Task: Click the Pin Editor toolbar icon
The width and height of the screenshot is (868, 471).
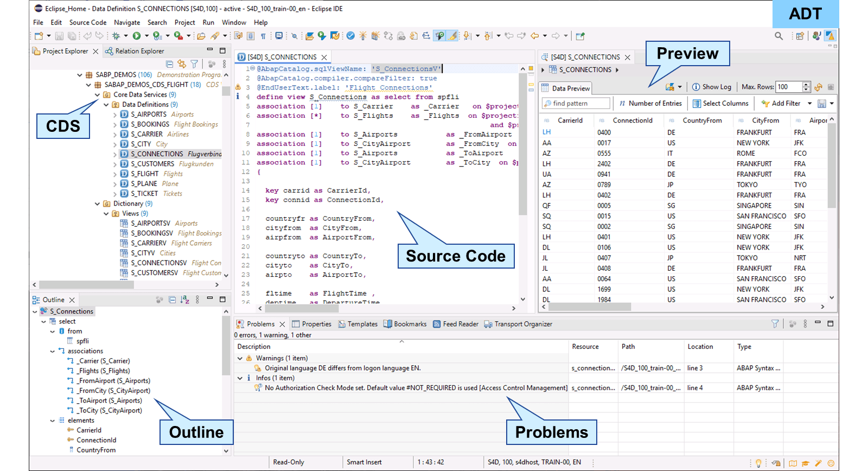Action: point(580,36)
